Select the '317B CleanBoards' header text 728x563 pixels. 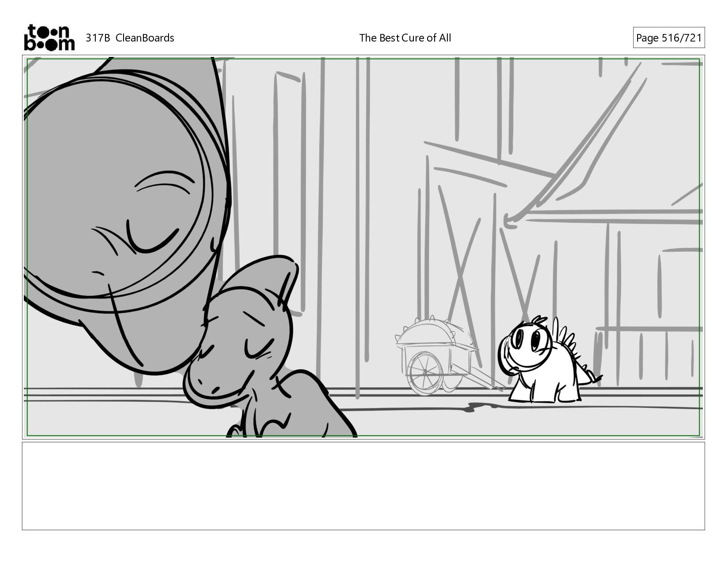point(130,38)
